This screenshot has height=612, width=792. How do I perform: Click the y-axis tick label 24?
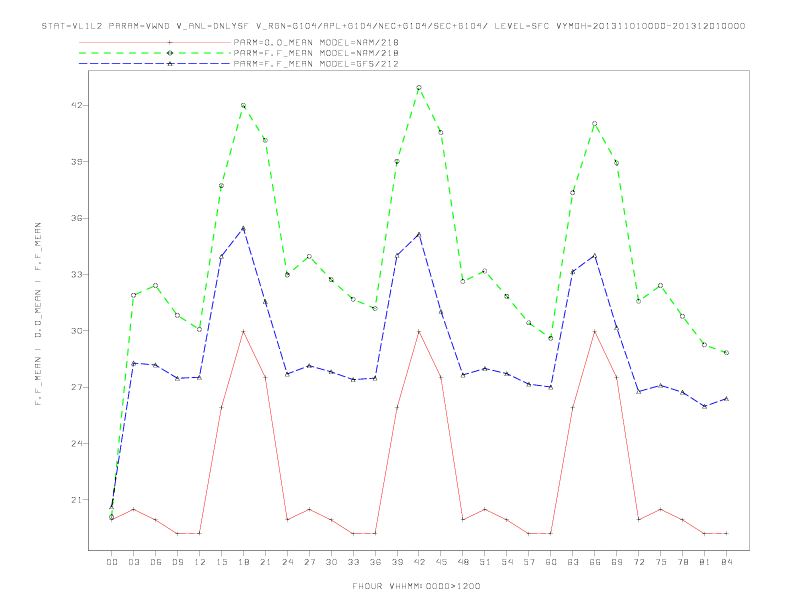pyautogui.click(x=77, y=443)
